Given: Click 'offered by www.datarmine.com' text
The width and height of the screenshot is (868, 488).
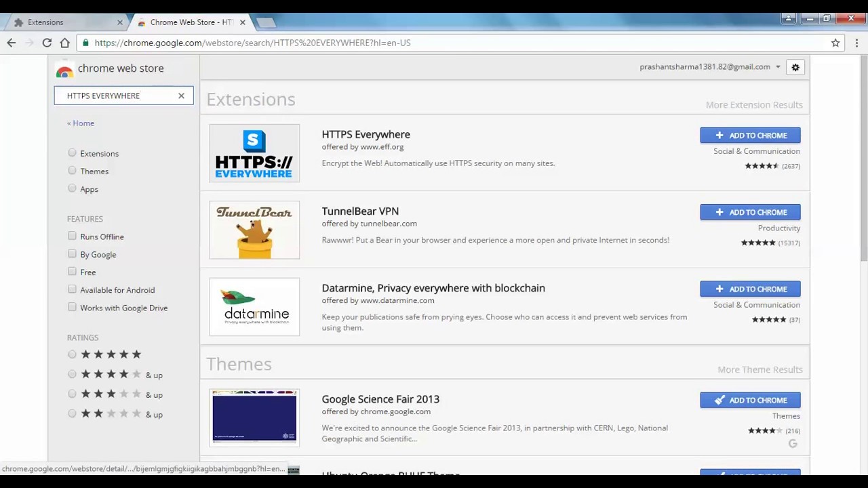Looking at the screenshot, I should click(x=378, y=300).
